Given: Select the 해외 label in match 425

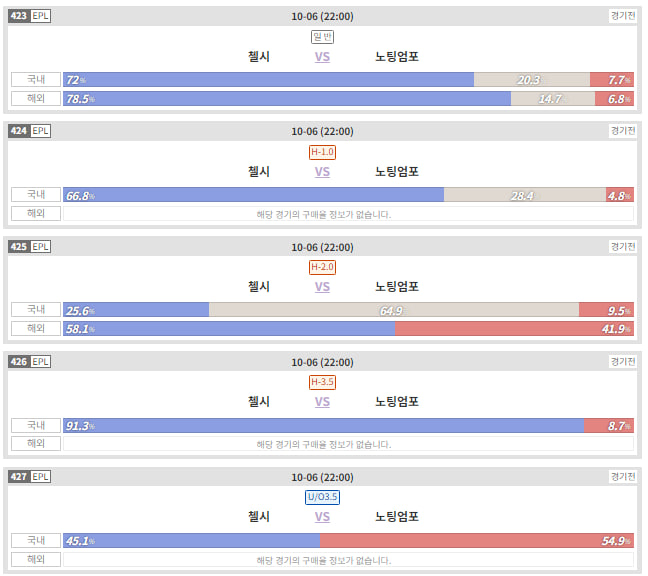Looking at the screenshot, I should click(x=36, y=328).
